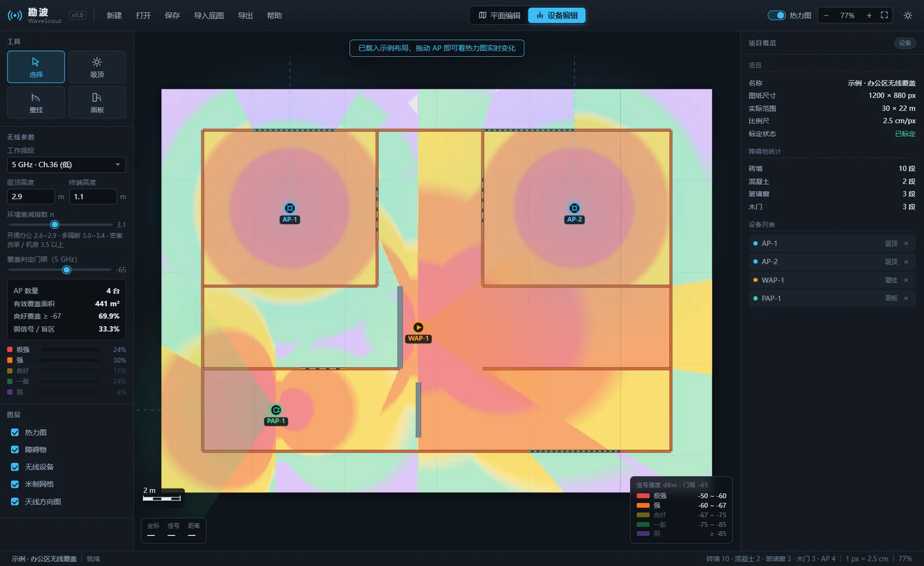Select the 选择 pointer tool

pyautogui.click(x=36, y=67)
